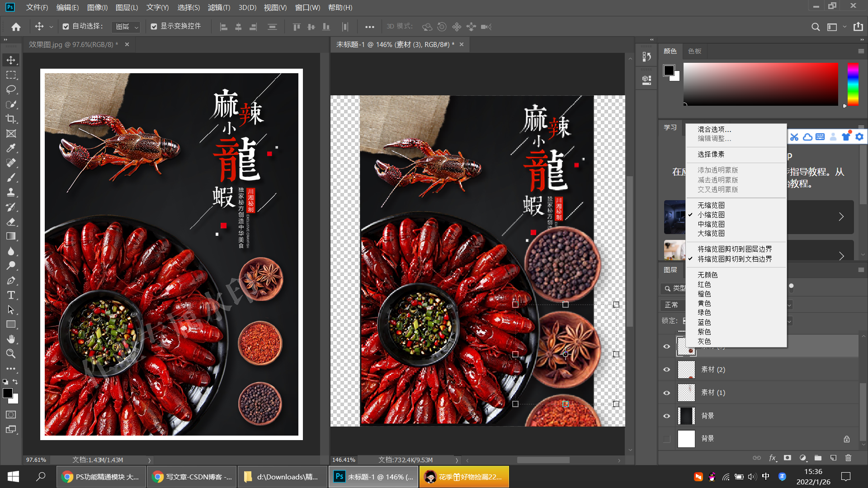
Task: Hide the 素材 (2) layer
Action: point(666,370)
